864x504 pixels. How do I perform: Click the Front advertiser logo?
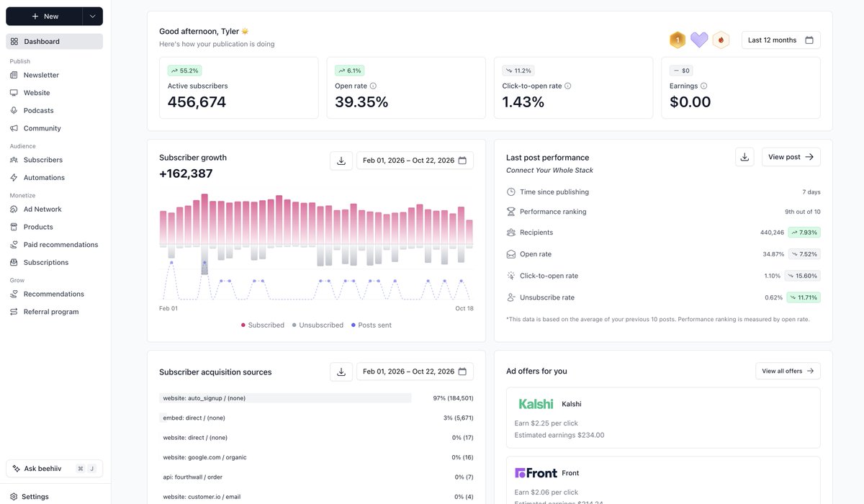click(x=536, y=473)
